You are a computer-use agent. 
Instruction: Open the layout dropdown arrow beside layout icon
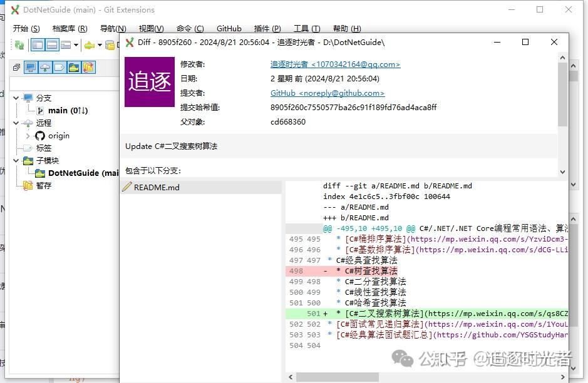click(x=76, y=45)
